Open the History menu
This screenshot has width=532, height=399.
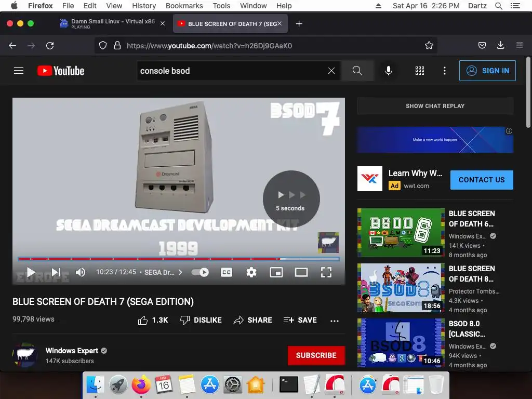[x=144, y=6]
